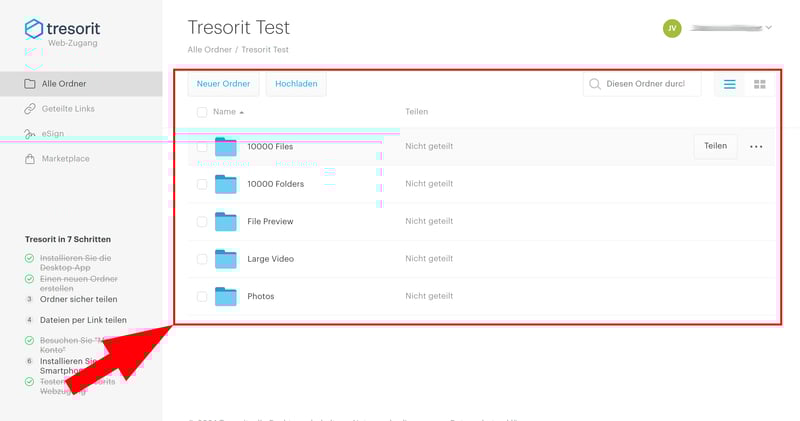Click step Dateien per Link teilen

(83, 320)
